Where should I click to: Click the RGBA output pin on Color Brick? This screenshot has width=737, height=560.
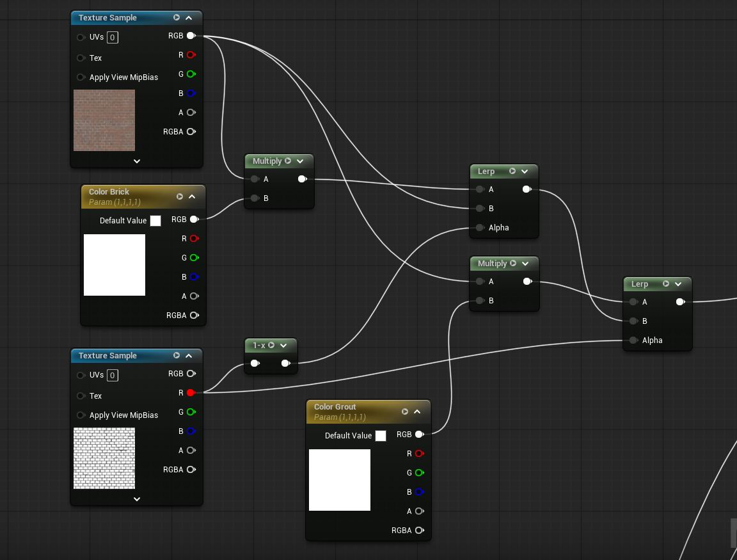(194, 315)
